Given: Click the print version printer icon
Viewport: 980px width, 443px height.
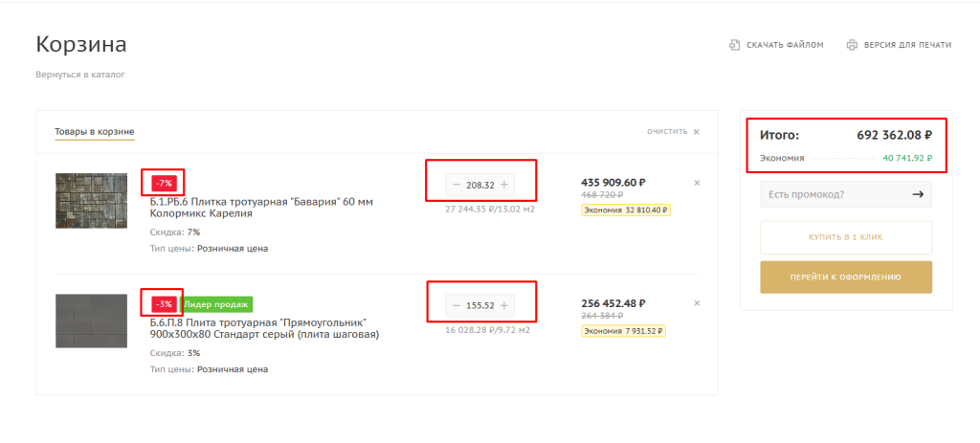Looking at the screenshot, I should coord(852,45).
